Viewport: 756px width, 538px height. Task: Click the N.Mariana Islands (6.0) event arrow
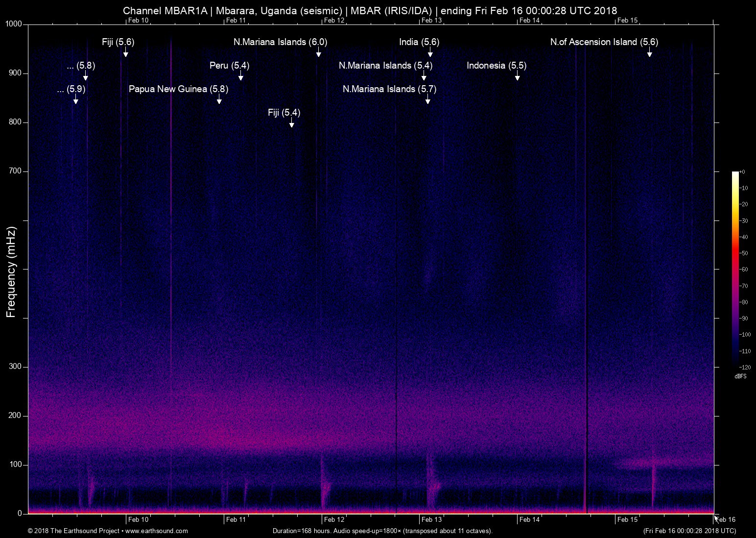318,53
